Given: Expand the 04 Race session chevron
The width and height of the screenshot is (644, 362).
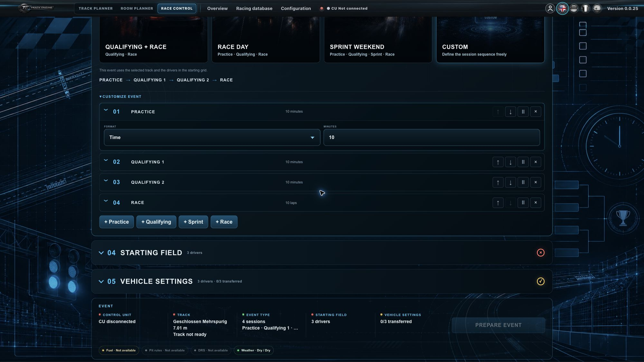Looking at the screenshot, I should point(106,201).
